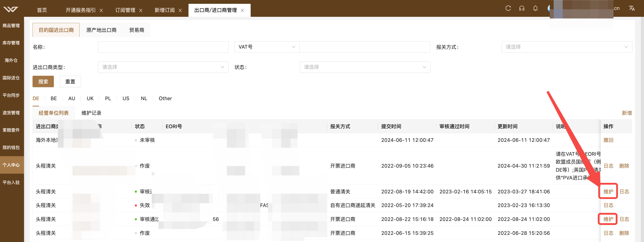Open customer service headset icon
The height and width of the screenshot is (242, 644).
tap(521, 8)
